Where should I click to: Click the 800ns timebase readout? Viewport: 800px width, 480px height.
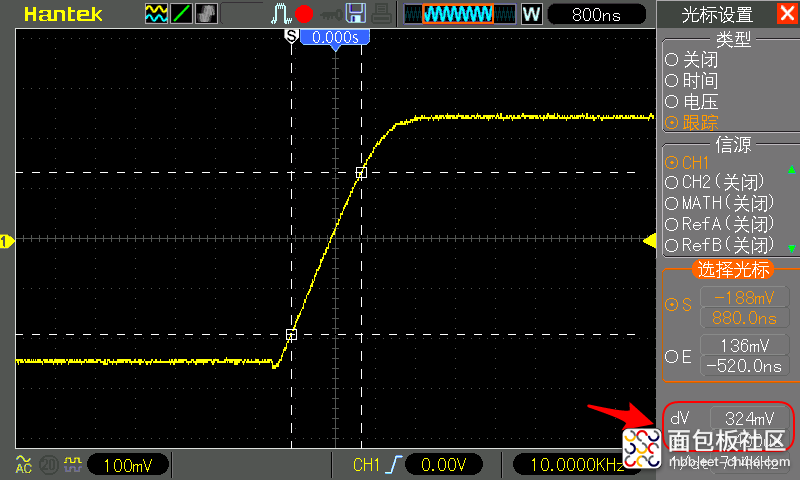596,14
